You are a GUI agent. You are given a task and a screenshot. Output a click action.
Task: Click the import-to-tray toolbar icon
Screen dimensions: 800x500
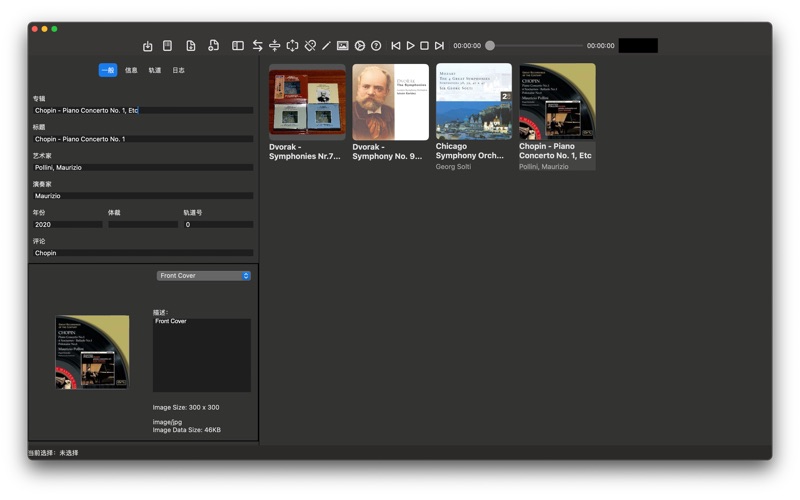click(x=148, y=46)
